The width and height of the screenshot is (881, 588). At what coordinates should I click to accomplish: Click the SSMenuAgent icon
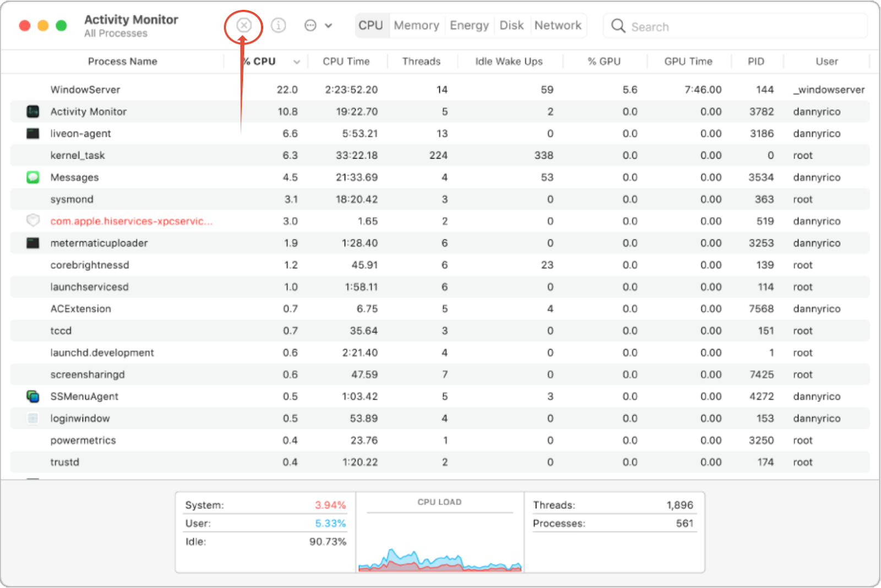pos(33,396)
